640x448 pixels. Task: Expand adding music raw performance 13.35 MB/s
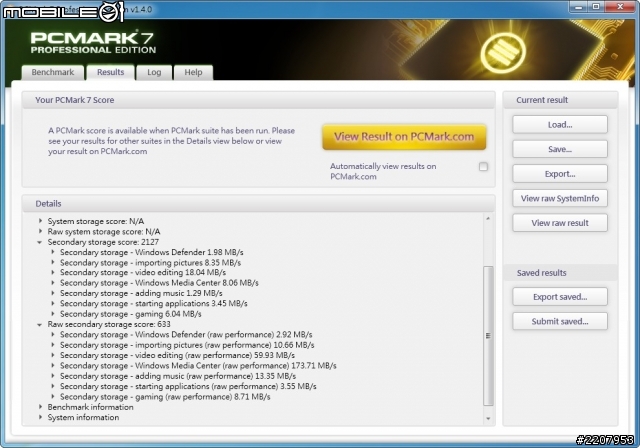click(x=53, y=376)
